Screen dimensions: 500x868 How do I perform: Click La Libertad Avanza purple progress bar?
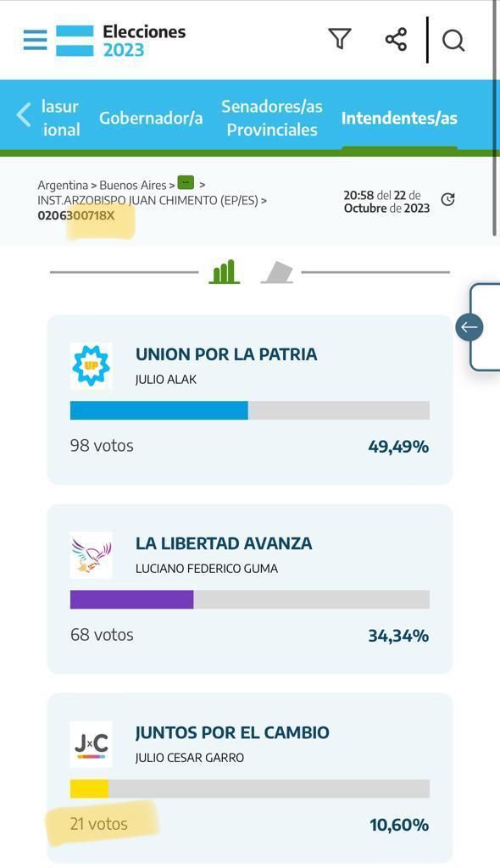132,599
